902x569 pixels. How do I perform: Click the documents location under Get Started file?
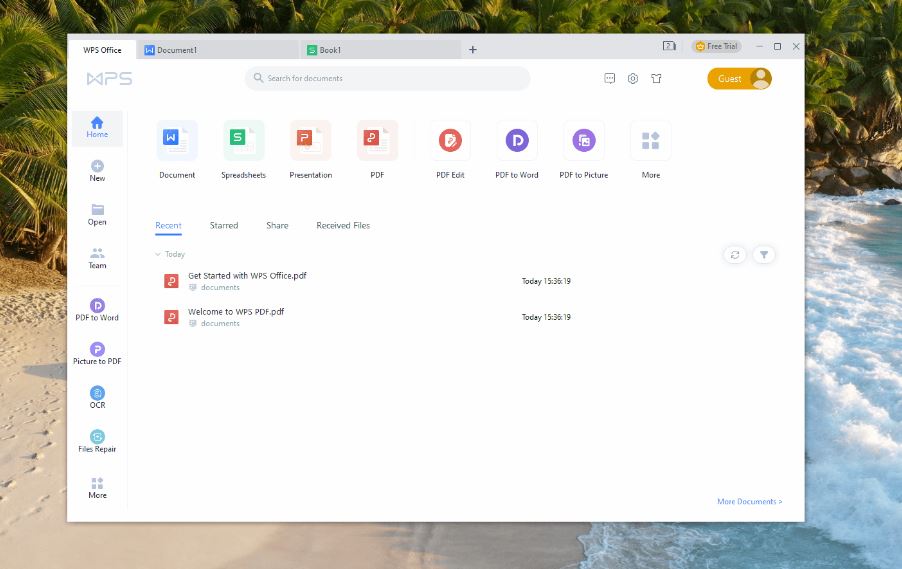(220, 288)
